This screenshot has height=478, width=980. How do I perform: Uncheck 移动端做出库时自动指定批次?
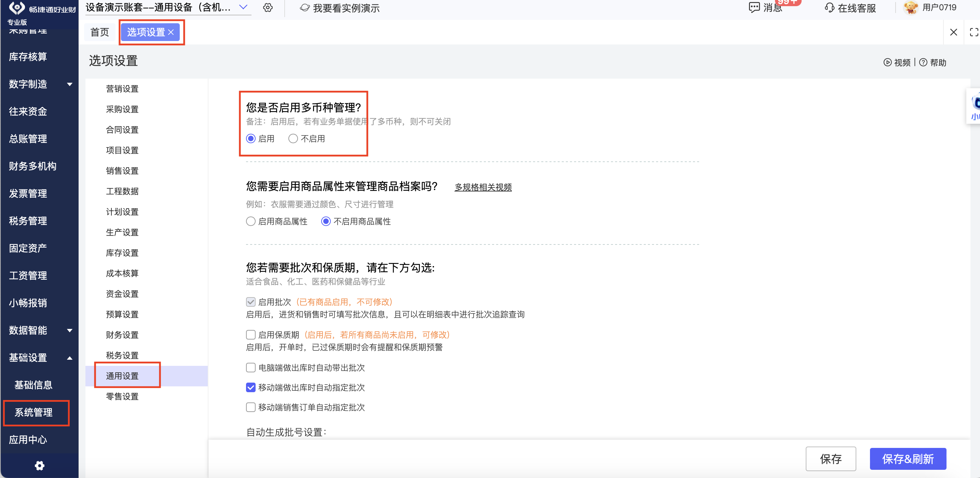(x=250, y=387)
